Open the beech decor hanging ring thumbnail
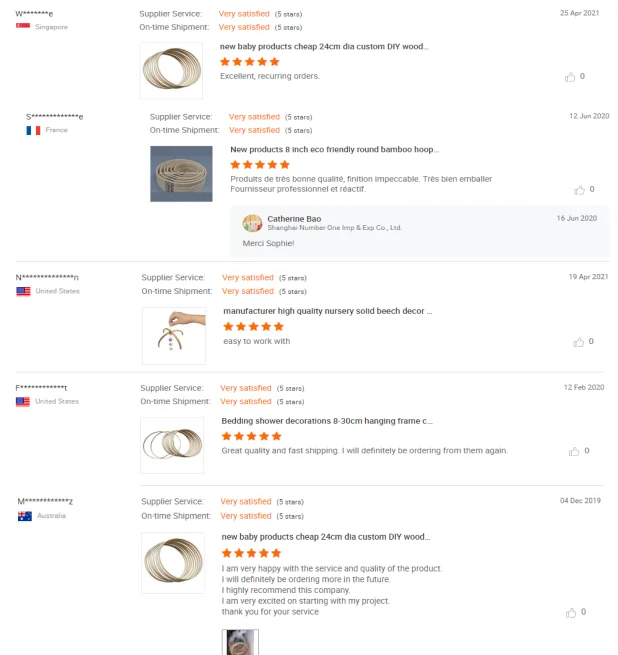This screenshot has height=655, width=618. (173, 335)
